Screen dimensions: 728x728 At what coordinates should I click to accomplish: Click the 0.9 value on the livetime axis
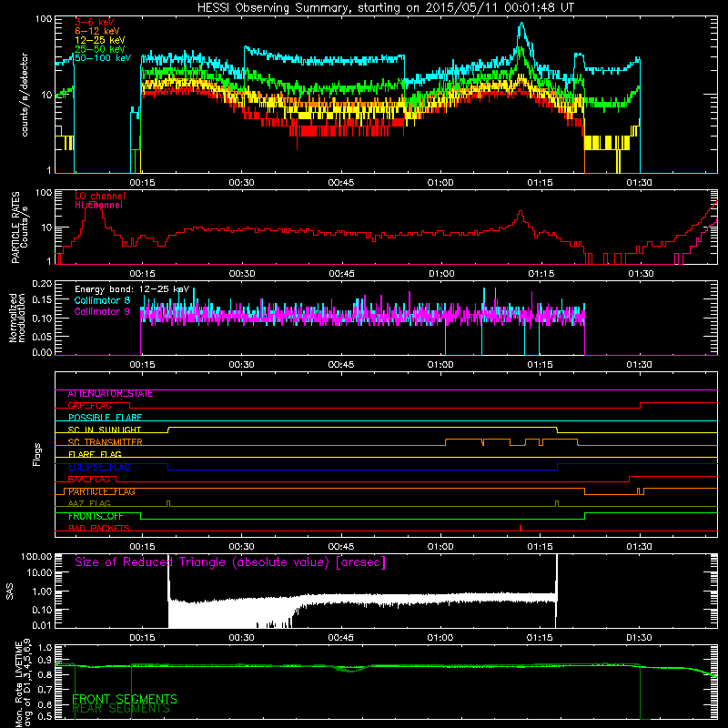pos(45,661)
